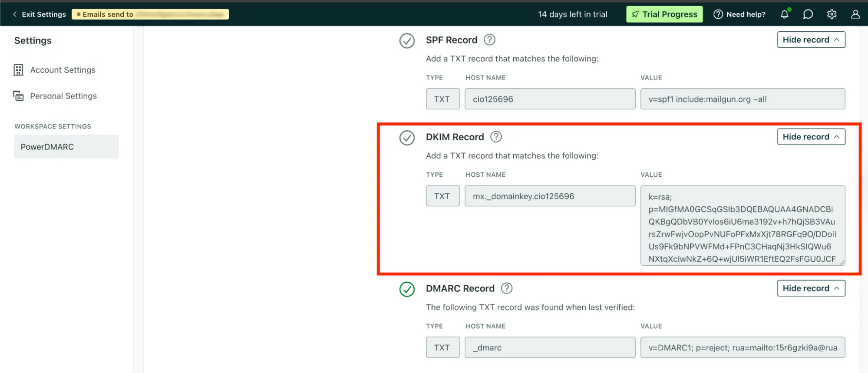Click the DKIM value text area k=rsa
This screenshot has height=373, width=868.
point(743,225)
